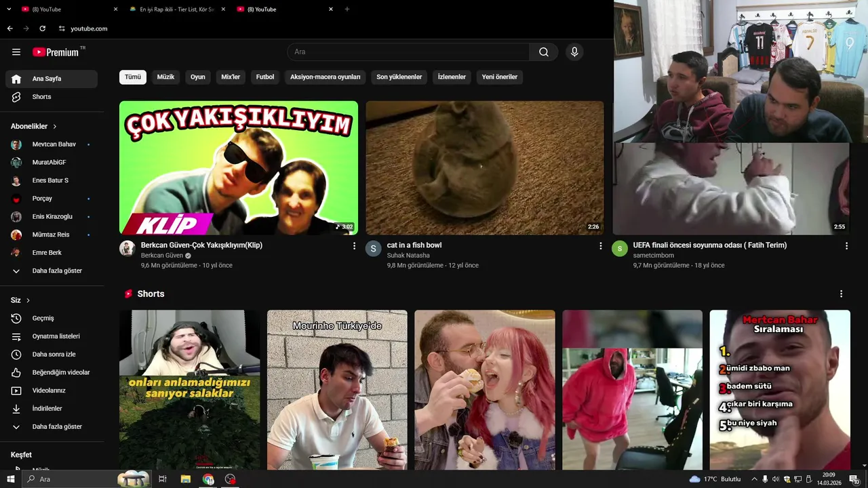Go back with browser back arrow
This screenshot has width=868, height=488.
tap(9, 28)
